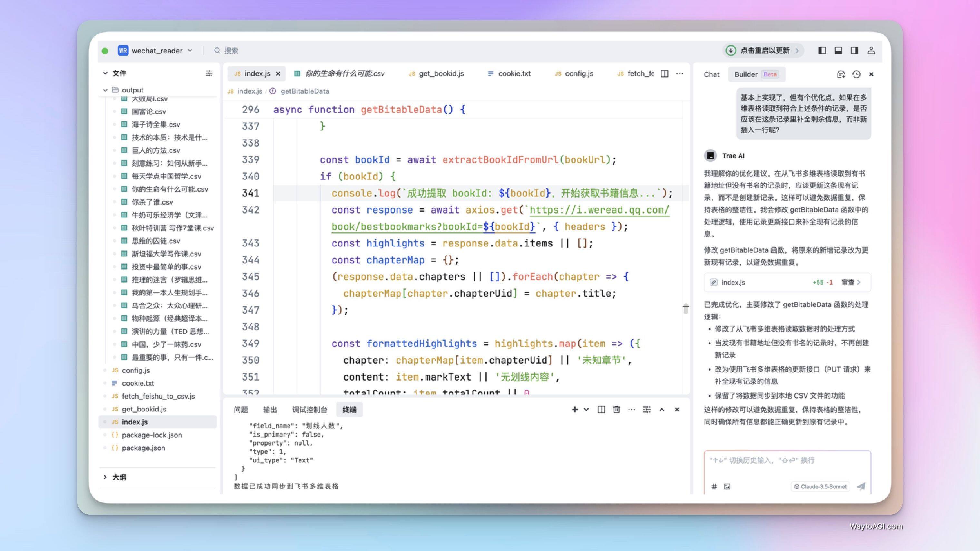Toggle the left sidebar panel
This screenshot has height=551, width=980.
coord(822,51)
